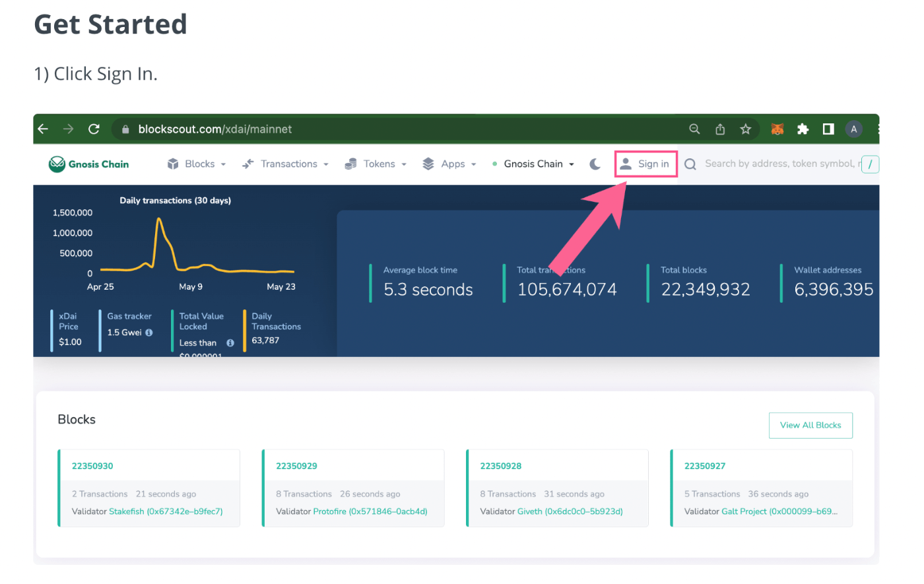
Task: Click the View All Blocks button
Action: 810,426
